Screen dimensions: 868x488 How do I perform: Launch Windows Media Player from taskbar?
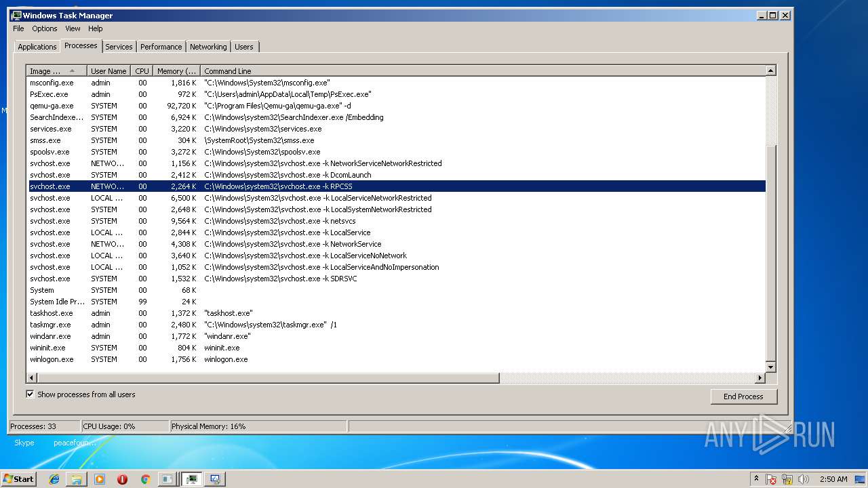coord(100,479)
